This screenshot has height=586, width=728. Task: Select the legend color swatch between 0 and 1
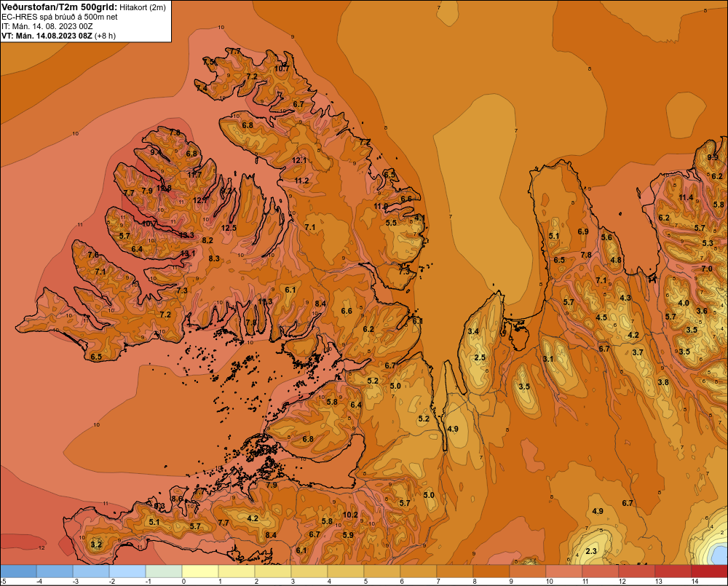point(200,571)
